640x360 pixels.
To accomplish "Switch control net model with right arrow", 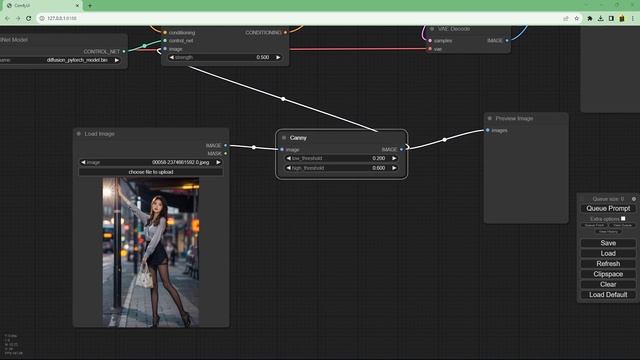I will pos(117,60).
